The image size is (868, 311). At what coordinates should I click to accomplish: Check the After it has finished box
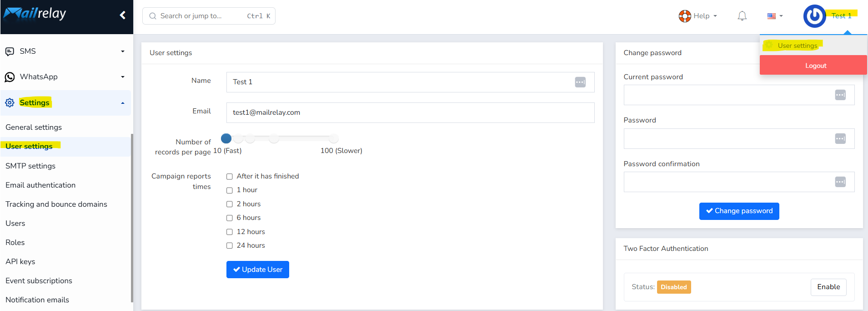click(x=230, y=177)
